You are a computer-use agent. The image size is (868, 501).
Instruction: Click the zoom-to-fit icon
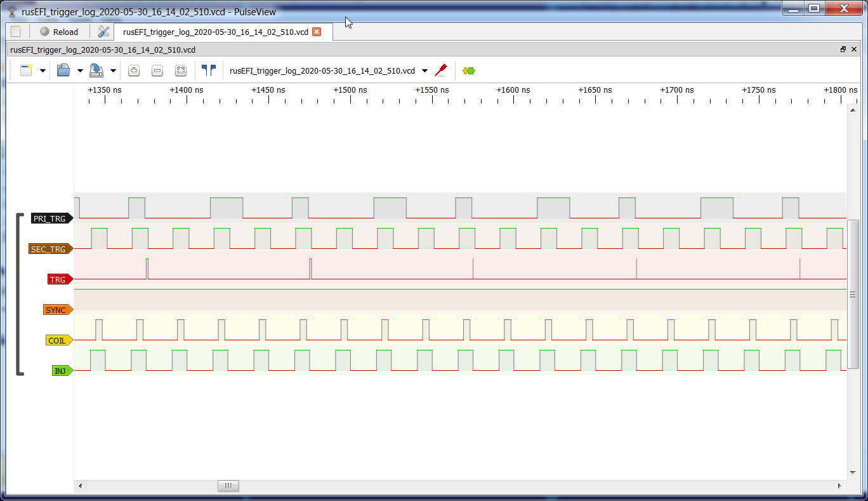coord(181,71)
